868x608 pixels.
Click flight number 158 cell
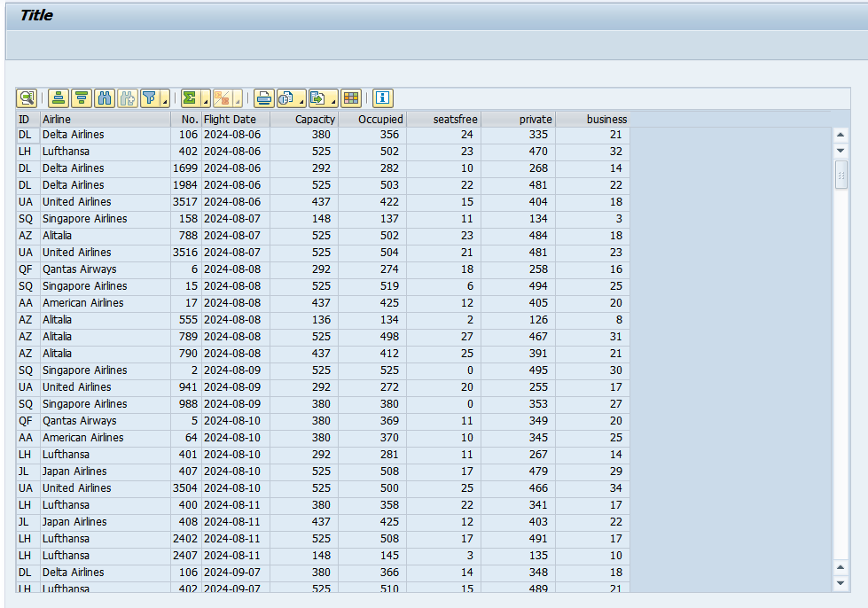pyautogui.click(x=186, y=219)
